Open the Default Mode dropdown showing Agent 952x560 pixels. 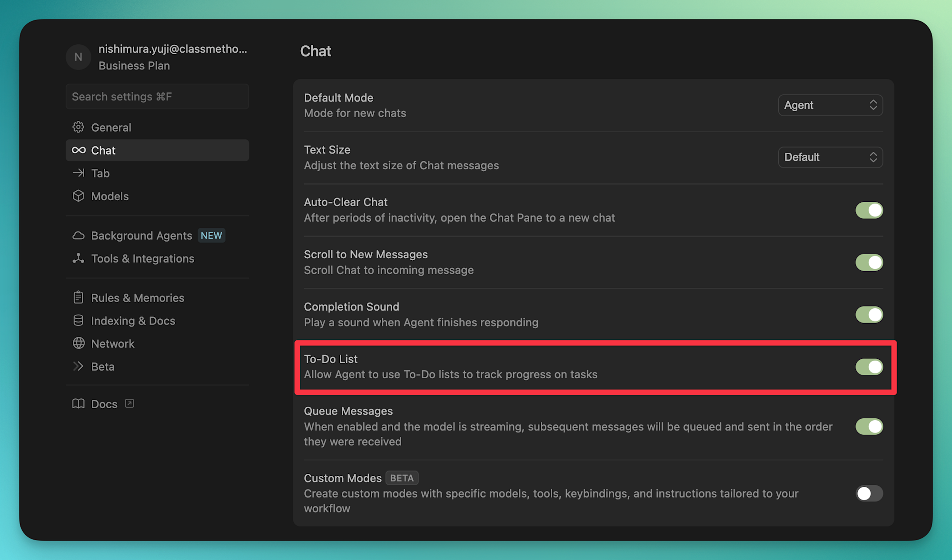tap(831, 105)
